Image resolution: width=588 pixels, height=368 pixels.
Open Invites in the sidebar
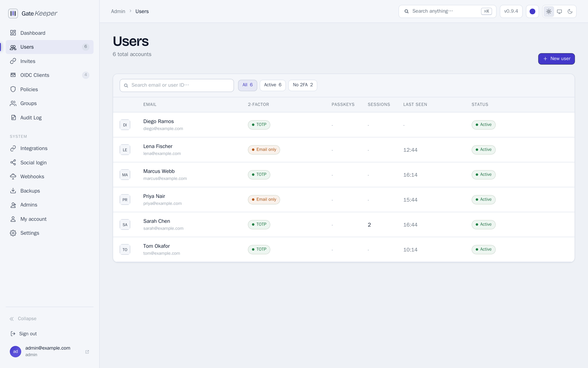pos(50,61)
